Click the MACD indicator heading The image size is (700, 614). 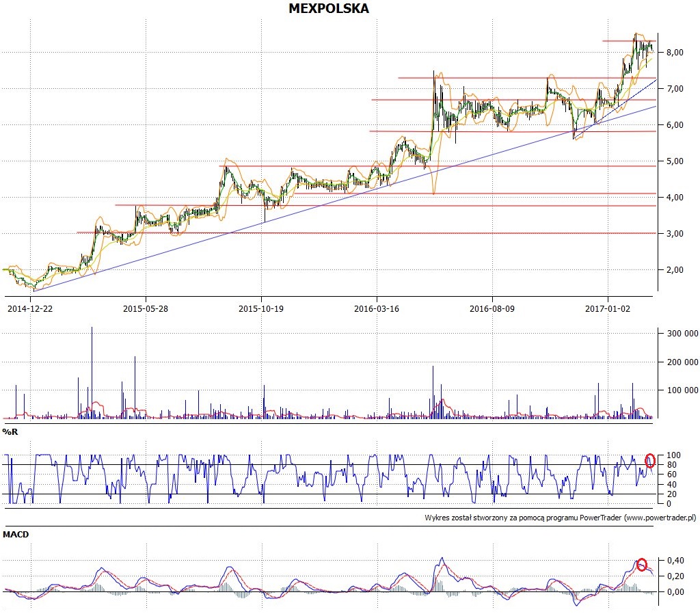click(16, 535)
